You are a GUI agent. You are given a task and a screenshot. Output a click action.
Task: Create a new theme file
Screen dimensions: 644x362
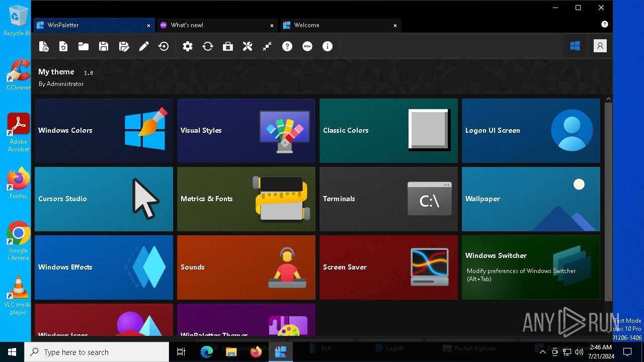click(44, 46)
